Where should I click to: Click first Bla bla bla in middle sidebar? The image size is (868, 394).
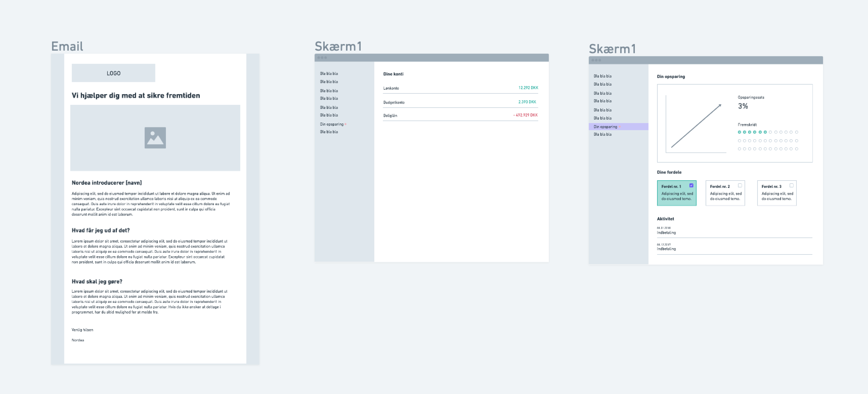329,74
